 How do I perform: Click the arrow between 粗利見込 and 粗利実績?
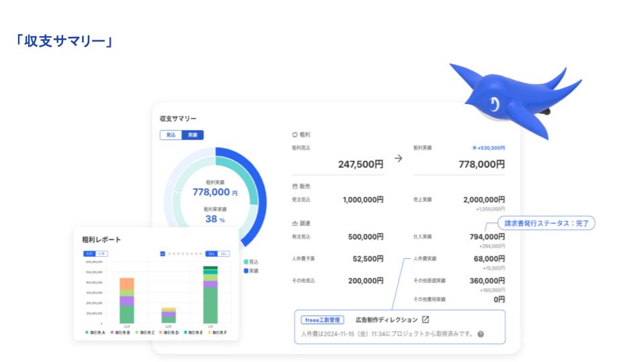(x=398, y=158)
